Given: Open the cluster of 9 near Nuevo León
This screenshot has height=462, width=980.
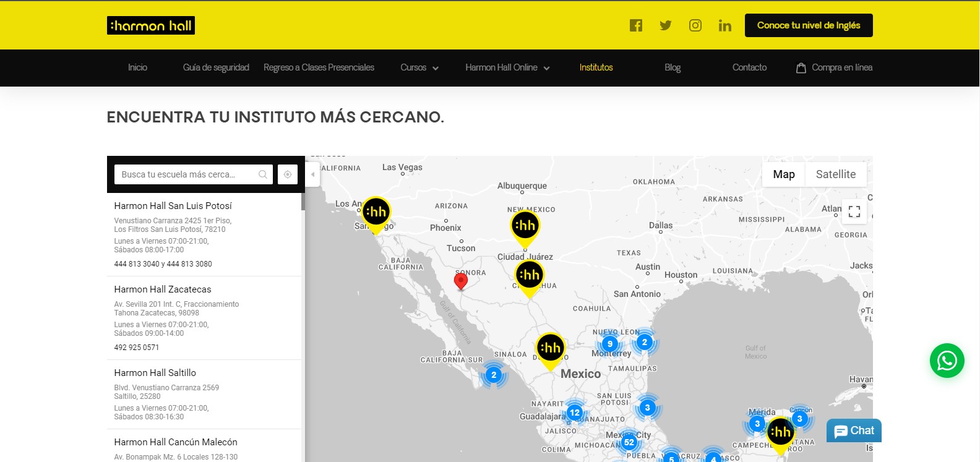Looking at the screenshot, I should [x=610, y=344].
